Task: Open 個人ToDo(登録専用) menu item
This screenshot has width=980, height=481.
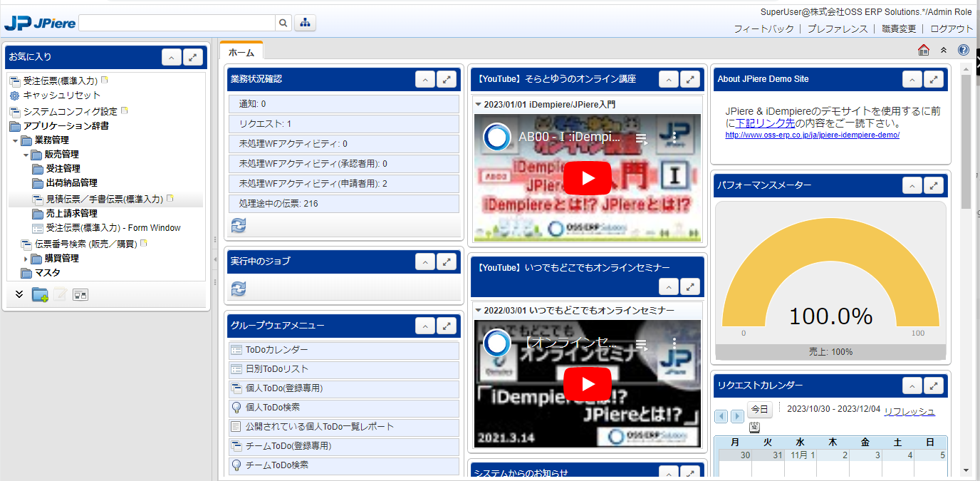Action: pyautogui.click(x=344, y=389)
